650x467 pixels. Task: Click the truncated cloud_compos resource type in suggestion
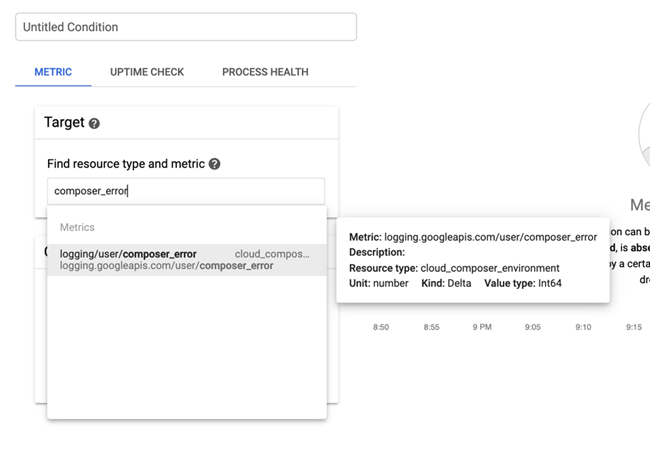point(272,254)
